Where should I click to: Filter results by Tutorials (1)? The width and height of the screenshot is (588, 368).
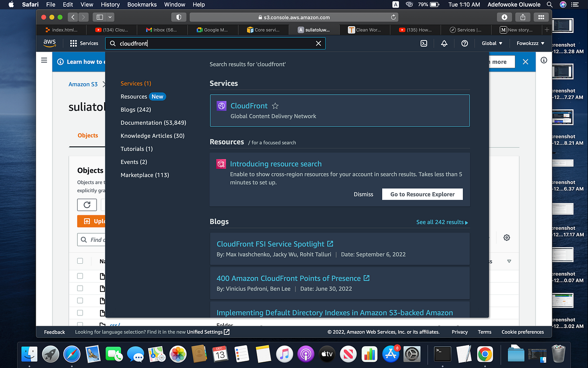[136, 148]
